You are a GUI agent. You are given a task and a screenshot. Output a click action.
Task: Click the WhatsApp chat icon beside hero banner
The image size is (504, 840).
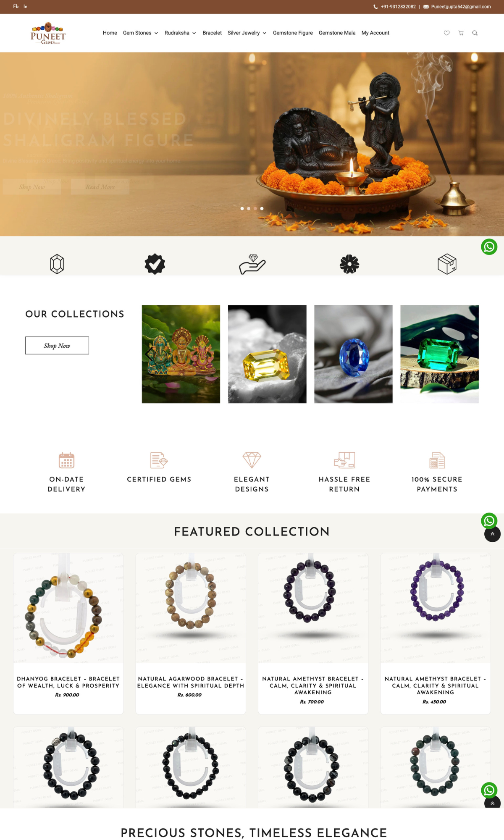pos(489,247)
